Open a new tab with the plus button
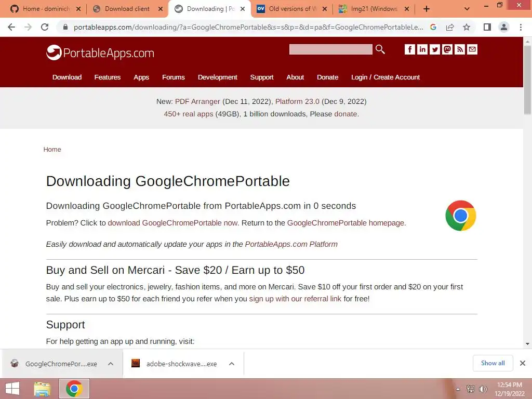532x399 pixels. 427,9
